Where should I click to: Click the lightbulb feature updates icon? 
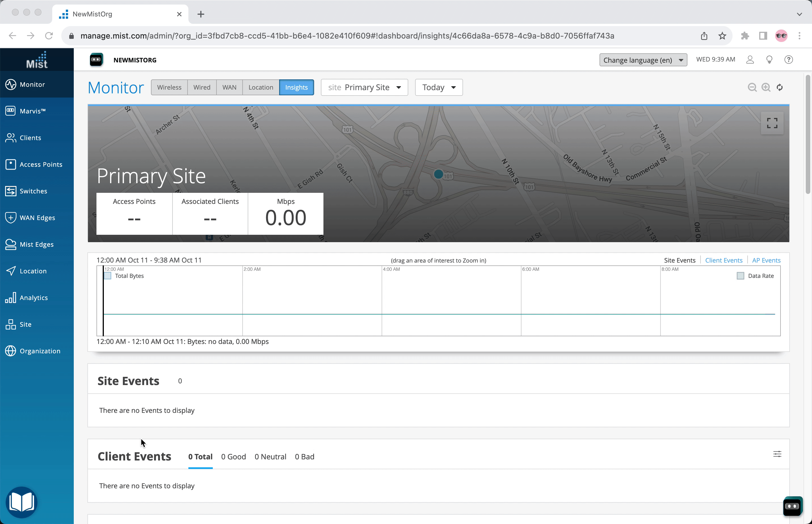pos(769,60)
